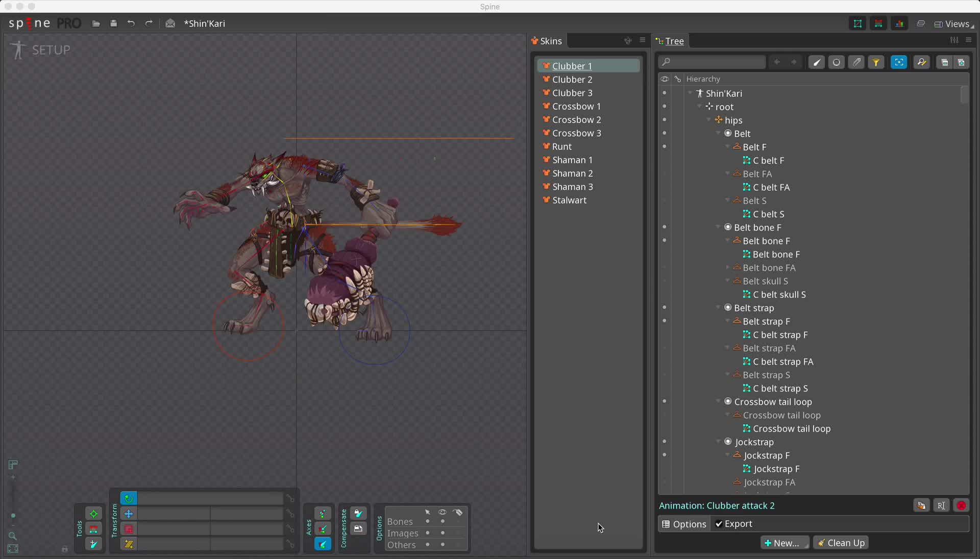Collapse the hips bone node
Image resolution: width=980 pixels, height=559 pixels.
(709, 120)
